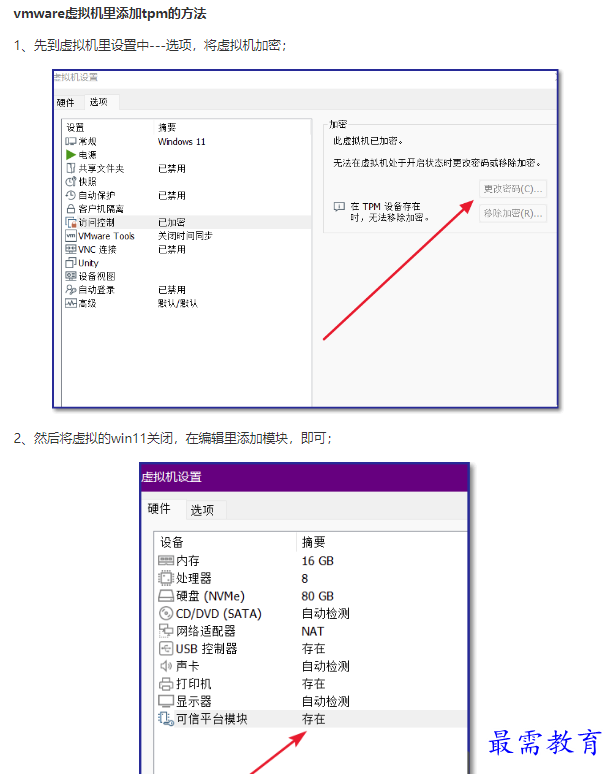610x774 pixels.
Task: Click 'Windows 11' summary value
Action: pyautogui.click(x=181, y=142)
